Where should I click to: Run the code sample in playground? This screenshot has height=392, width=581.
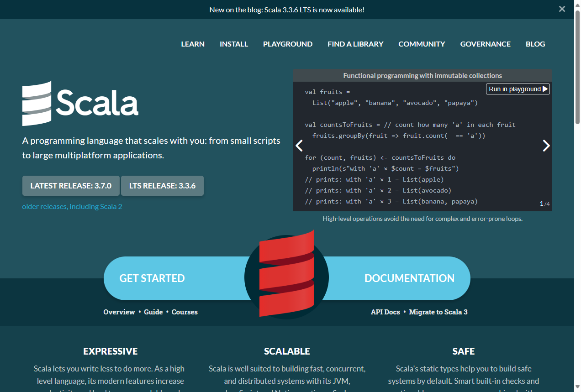click(518, 89)
